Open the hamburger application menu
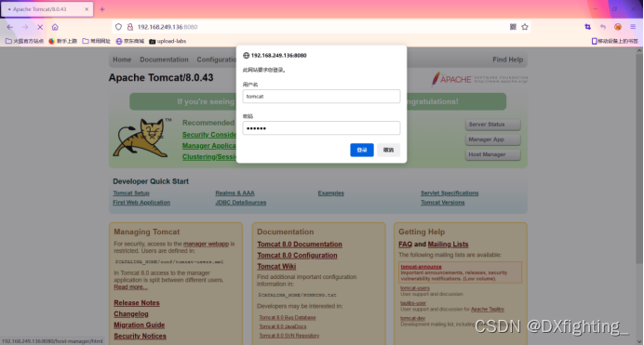Viewport: 644px width, 345px height. [633, 27]
